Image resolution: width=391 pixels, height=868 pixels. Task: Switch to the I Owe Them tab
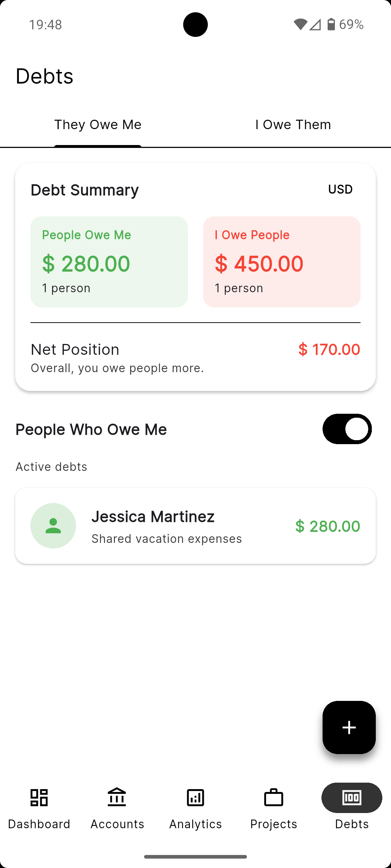tap(293, 125)
